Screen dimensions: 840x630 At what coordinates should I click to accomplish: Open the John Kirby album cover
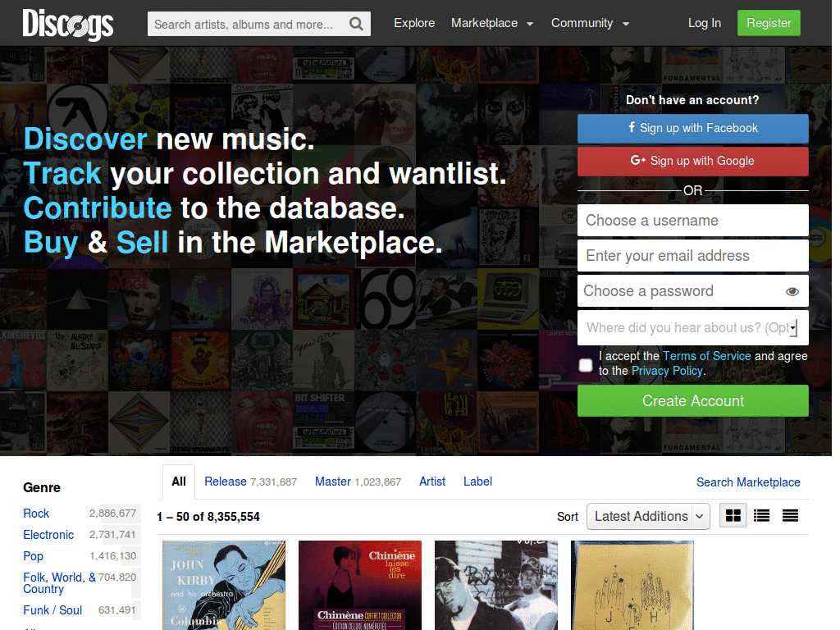(x=224, y=585)
